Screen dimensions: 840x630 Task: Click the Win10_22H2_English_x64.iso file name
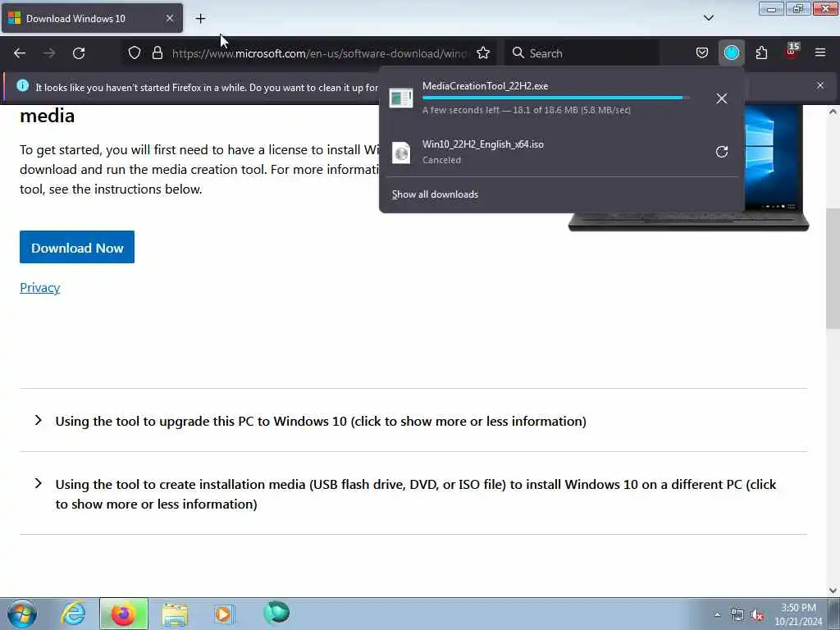coord(482,144)
